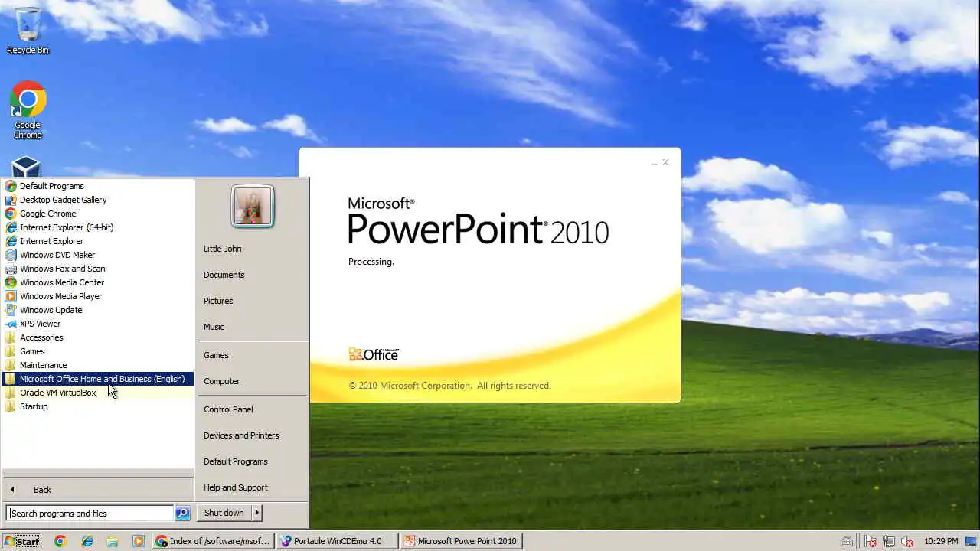This screenshot has width=980, height=551.
Task: Click the 10:29 PM taskbar clock
Action: click(941, 541)
